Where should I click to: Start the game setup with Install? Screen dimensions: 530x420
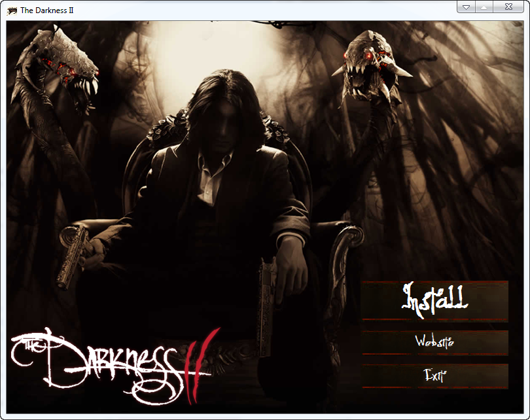(435, 300)
